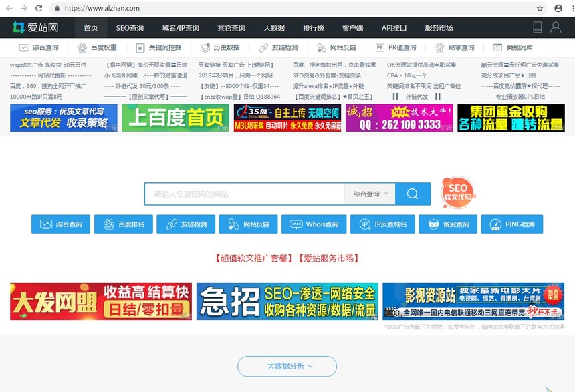The image size is (575, 392).
Task: Click the 爱站网 logo
Action: 35,27
